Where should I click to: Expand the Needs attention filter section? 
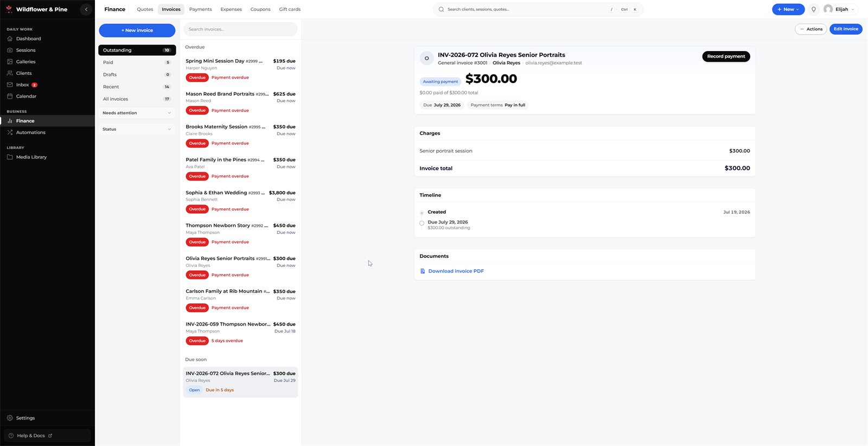click(x=137, y=113)
